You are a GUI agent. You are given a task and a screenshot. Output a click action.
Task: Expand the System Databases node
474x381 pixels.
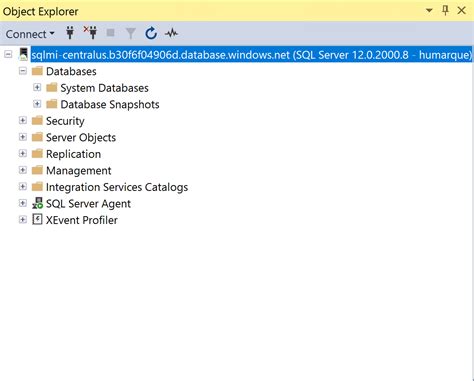[37, 87]
